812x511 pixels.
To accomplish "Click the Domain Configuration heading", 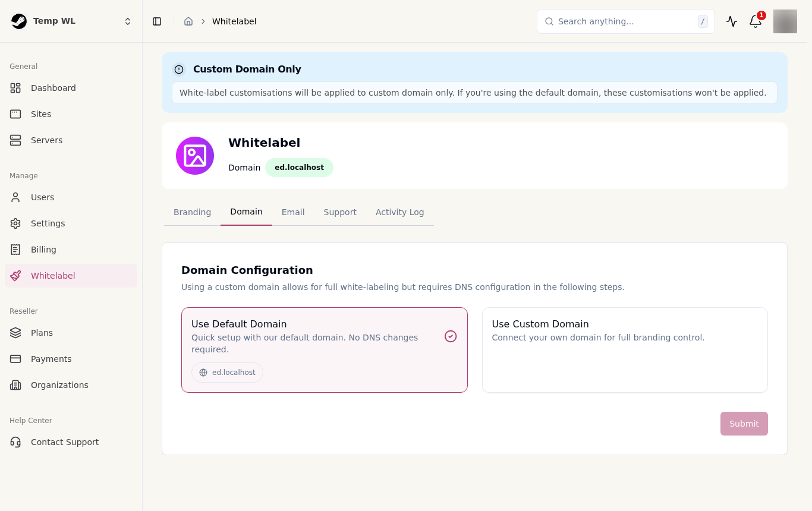I will (x=247, y=270).
